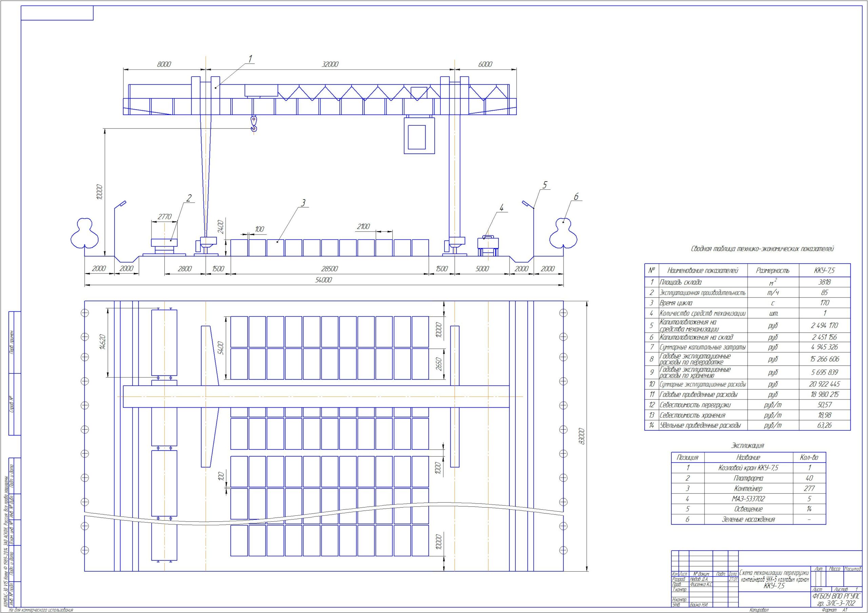Click the 'Формат A1' label
Screen dimensions: 868x613
[835, 610]
